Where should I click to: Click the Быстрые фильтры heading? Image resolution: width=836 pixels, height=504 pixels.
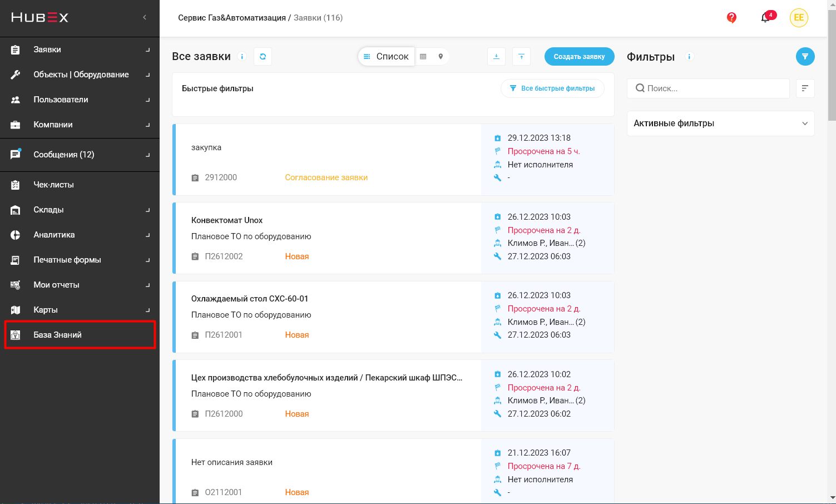(217, 88)
